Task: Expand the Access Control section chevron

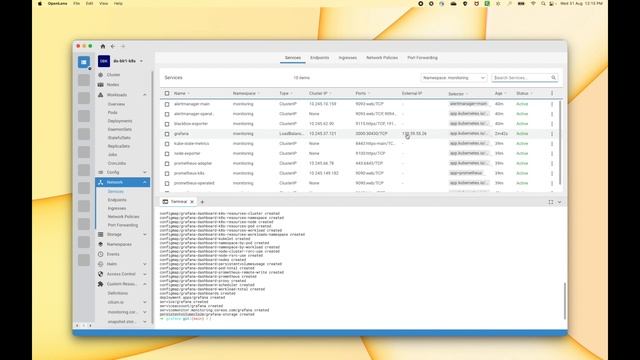Action: click(x=144, y=274)
